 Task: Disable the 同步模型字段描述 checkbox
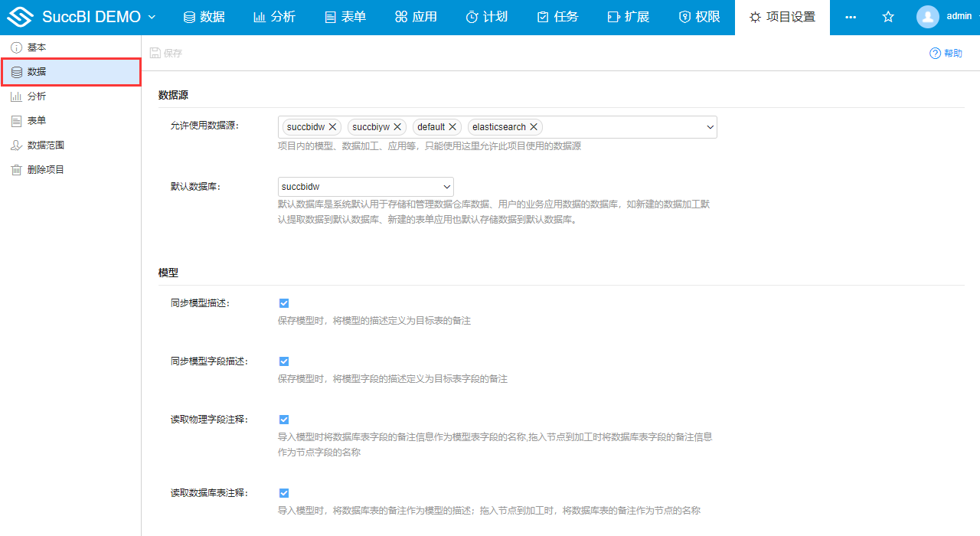pyautogui.click(x=284, y=361)
